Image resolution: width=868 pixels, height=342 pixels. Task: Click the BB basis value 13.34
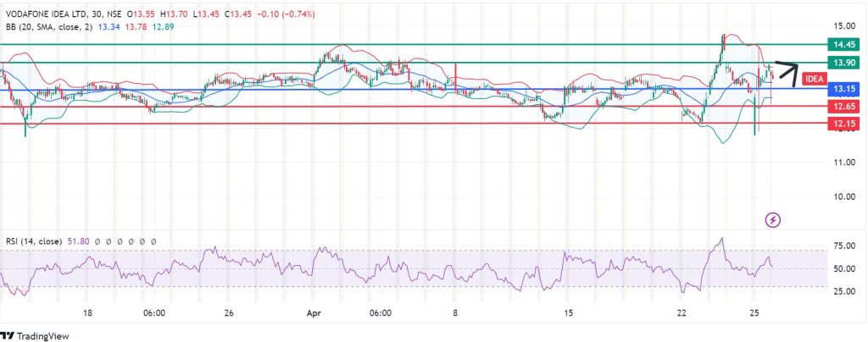pyautogui.click(x=108, y=26)
